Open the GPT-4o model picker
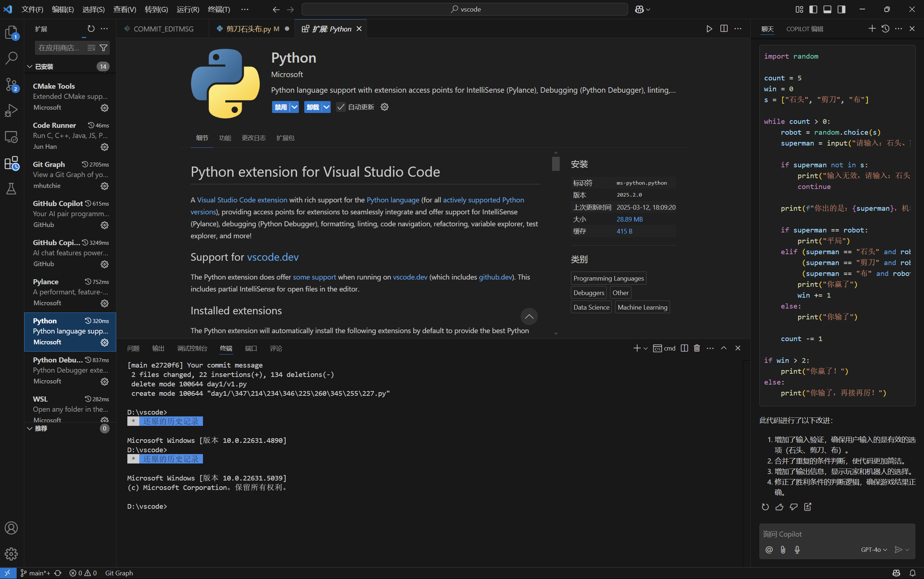 click(873, 550)
